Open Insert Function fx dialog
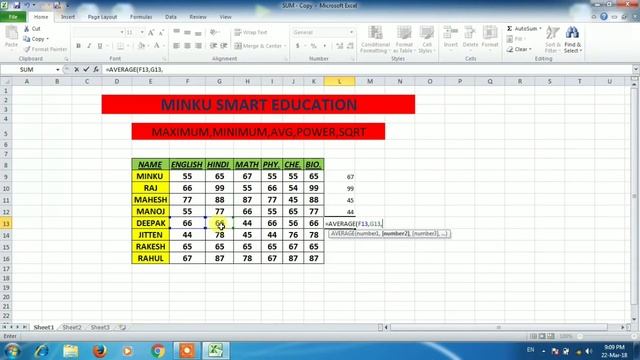The height and width of the screenshot is (360, 640). 96,70
